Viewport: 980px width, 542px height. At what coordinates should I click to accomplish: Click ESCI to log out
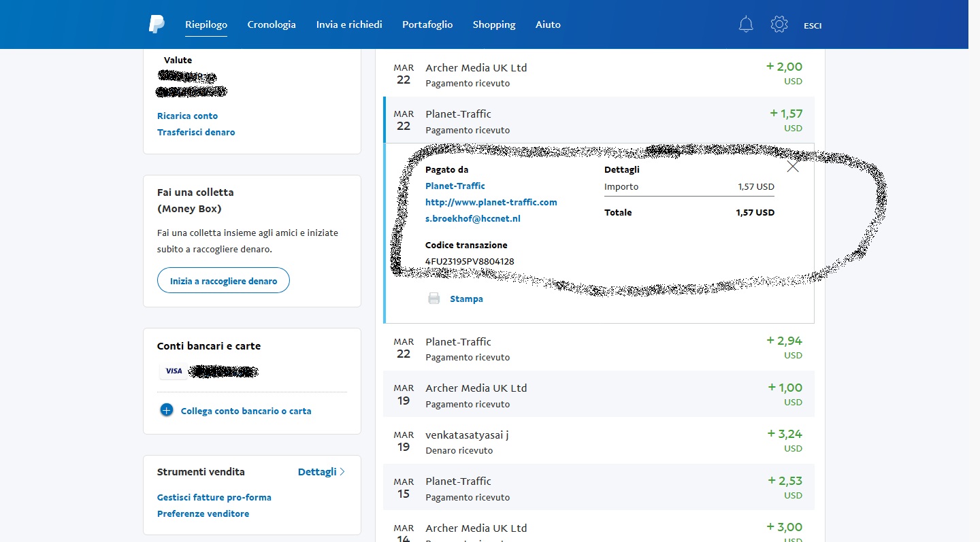coord(813,26)
